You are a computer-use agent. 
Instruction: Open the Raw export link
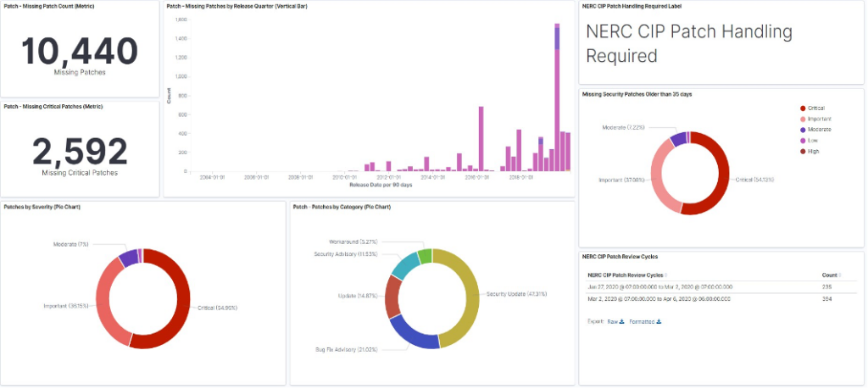(612, 321)
